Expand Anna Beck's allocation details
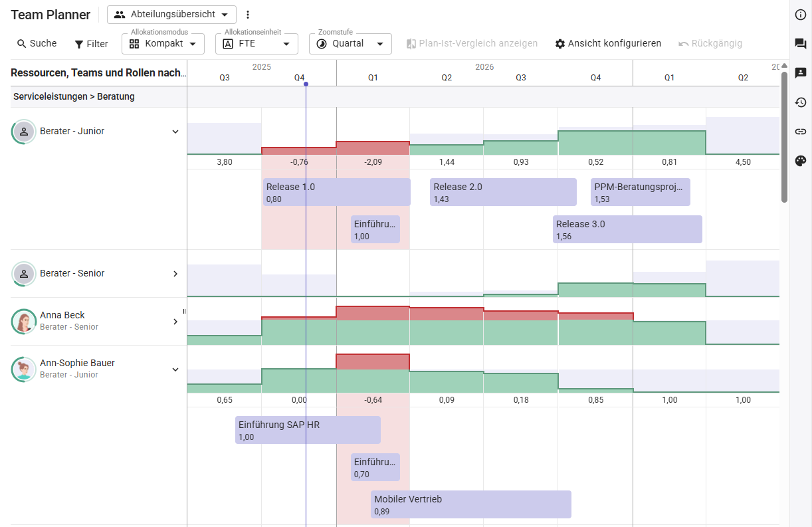Viewport: 812px width, 527px height. (x=175, y=322)
